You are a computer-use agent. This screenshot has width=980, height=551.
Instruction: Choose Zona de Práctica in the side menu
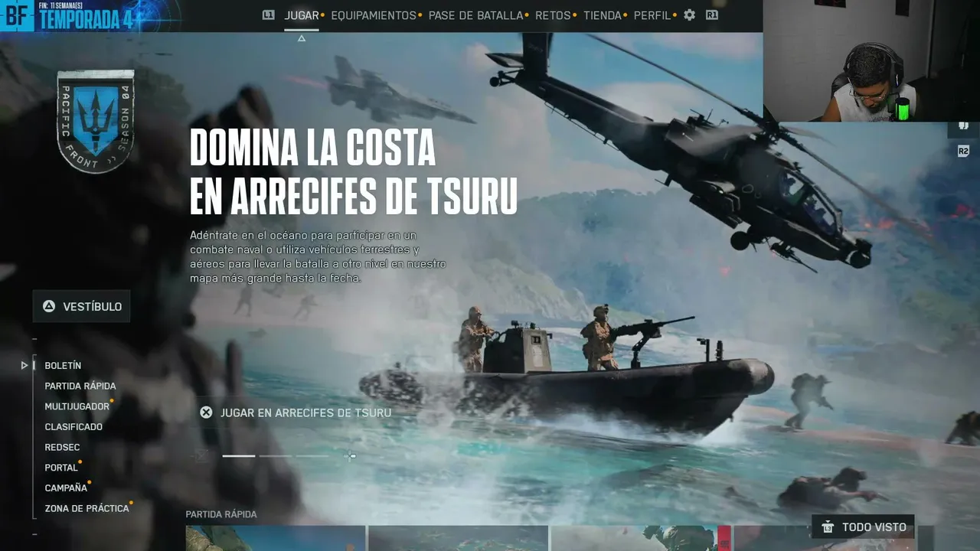coord(87,508)
